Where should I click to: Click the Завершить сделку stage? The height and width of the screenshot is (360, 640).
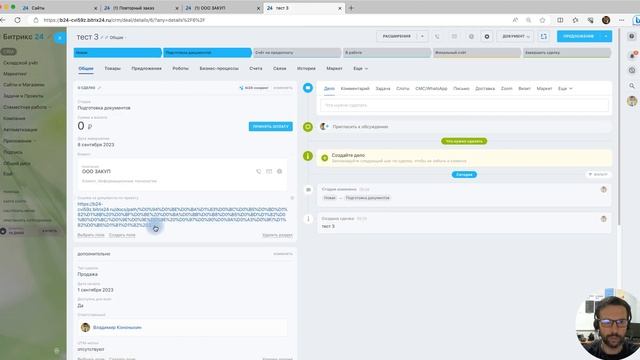(x=567, y=53)
